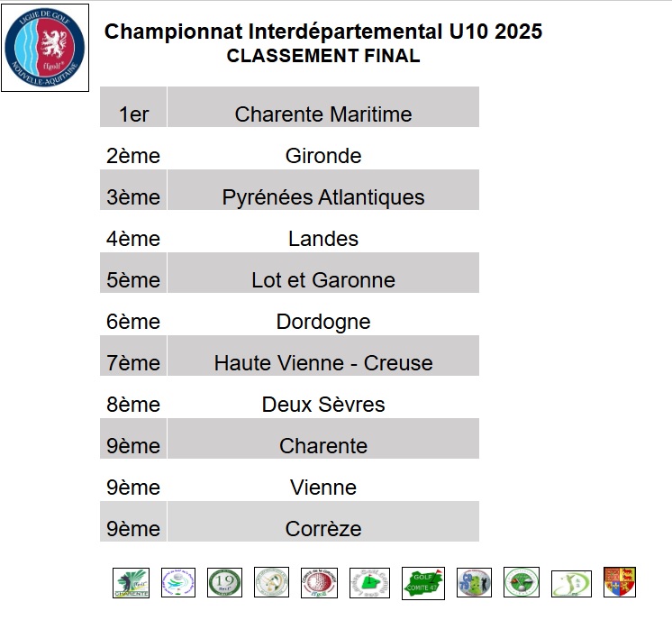
Task: Select the Corrèze last row
Action: [290, 522]
